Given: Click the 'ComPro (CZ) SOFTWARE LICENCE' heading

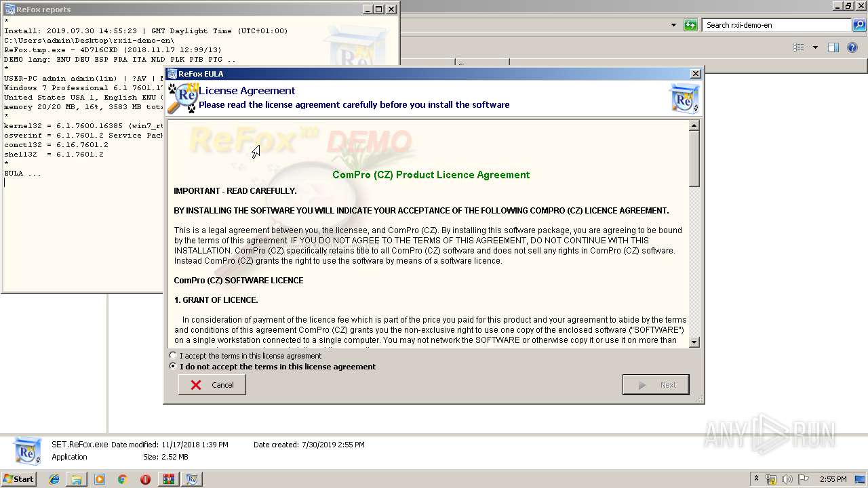Looking at the screenshot, I should coord(239,281).
